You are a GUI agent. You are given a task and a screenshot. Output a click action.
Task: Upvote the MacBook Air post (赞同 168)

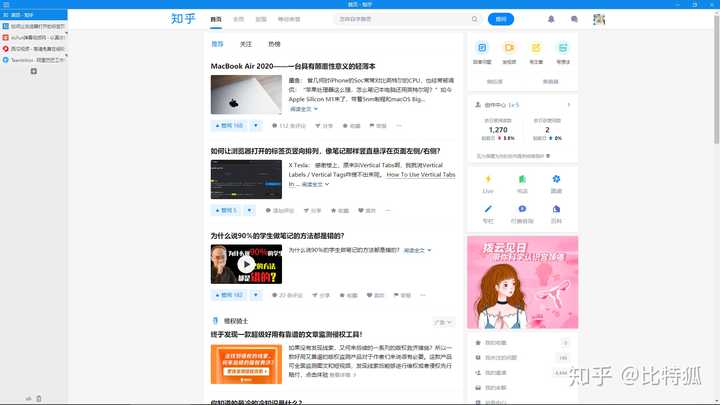point(229,125)
